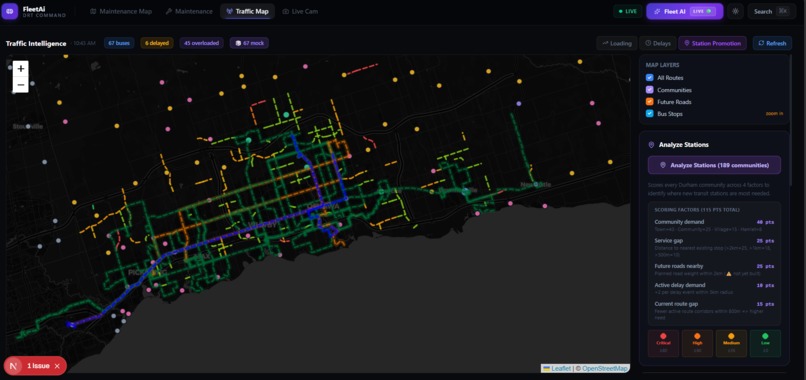
Task: Click the 67 buses badge
Action: [119, 43]
